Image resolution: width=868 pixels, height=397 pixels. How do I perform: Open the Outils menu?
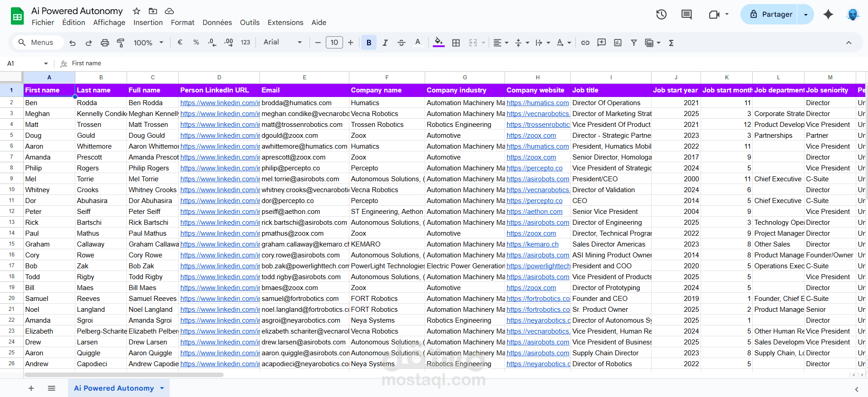250,22
